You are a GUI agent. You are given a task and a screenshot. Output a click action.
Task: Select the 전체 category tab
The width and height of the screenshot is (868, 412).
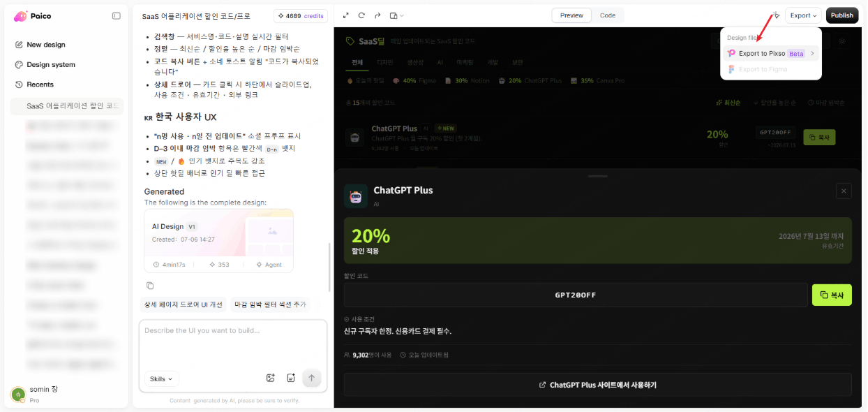(x=357, y=62)
